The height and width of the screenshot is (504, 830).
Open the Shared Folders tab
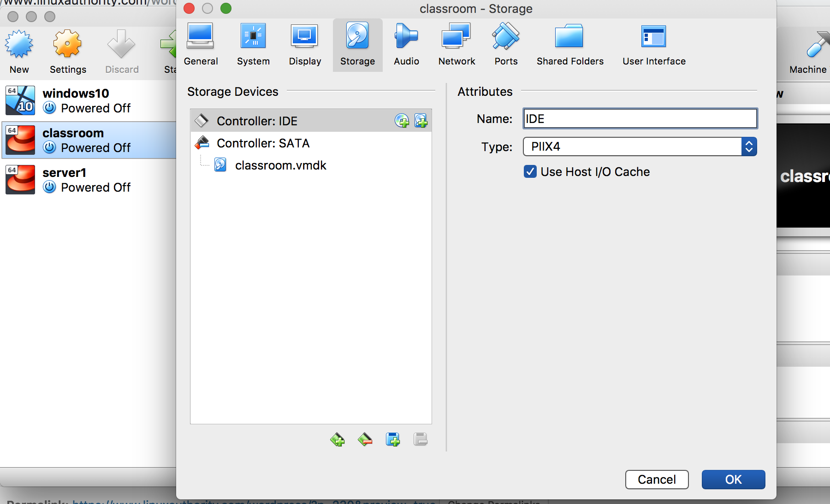pyautogui.click(x=570, y=45)
